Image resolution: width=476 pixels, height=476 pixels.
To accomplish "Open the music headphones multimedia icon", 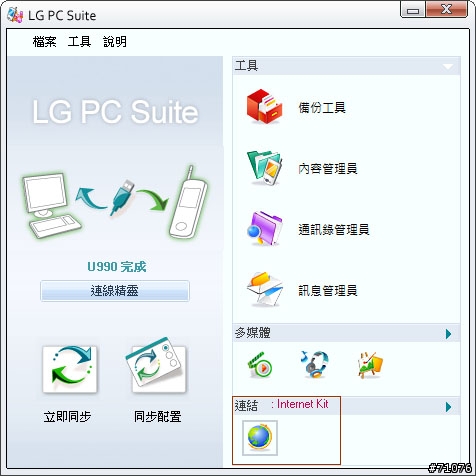I will pyautogui.click(x=315, y=364).
